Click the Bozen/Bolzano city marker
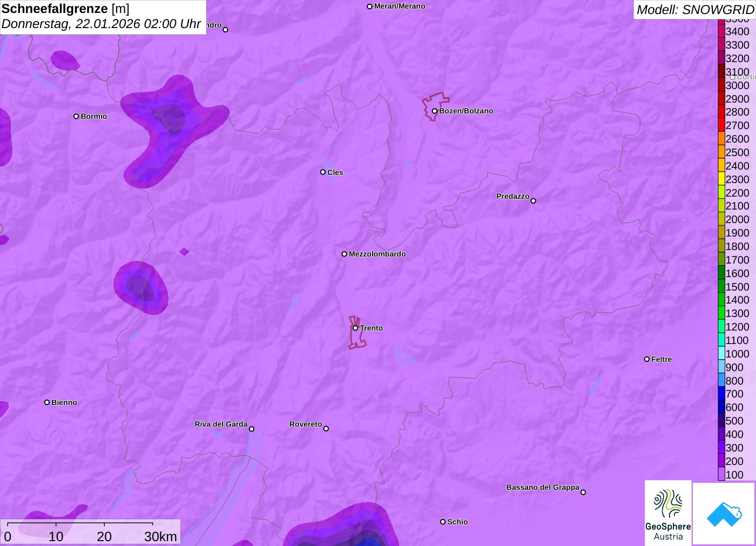The width and height of the screenshot is (756, 546). pos(434,111)
